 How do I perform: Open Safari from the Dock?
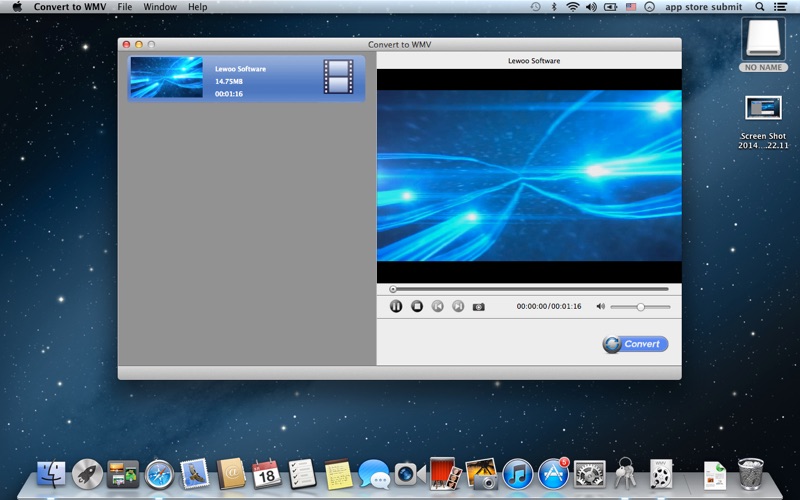[x=159, y=474]
